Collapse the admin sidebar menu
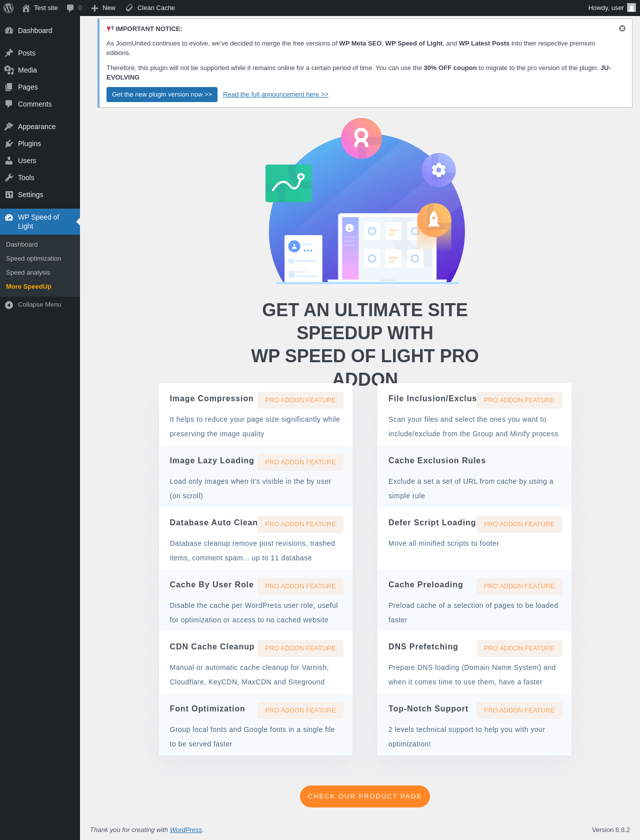 click(40, 305)
